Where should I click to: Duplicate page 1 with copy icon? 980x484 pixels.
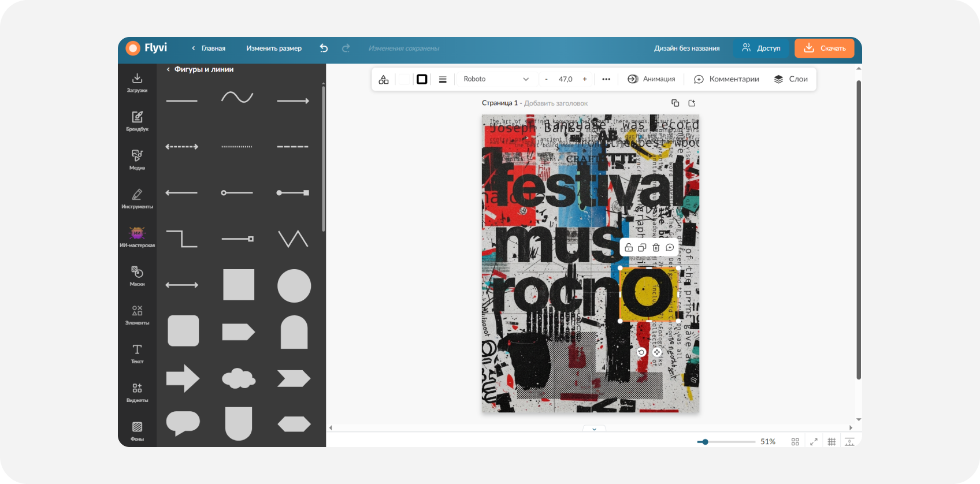[675, 103]
